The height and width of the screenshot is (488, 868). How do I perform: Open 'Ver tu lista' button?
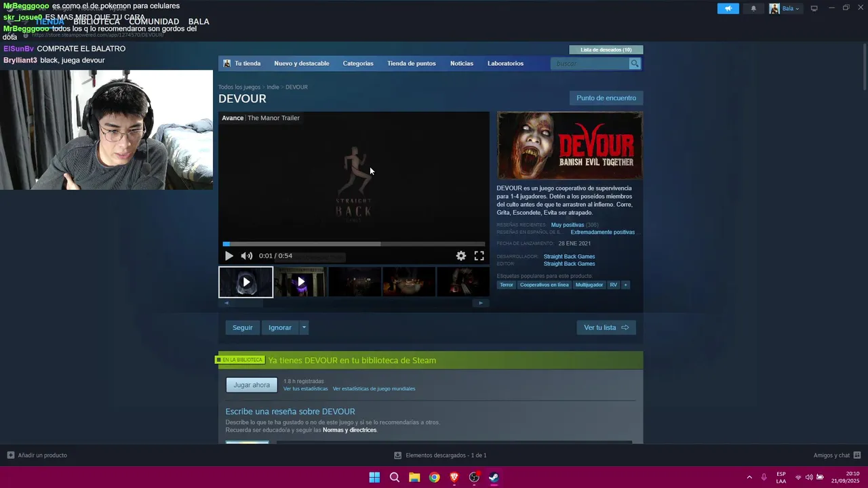(606, 327)
